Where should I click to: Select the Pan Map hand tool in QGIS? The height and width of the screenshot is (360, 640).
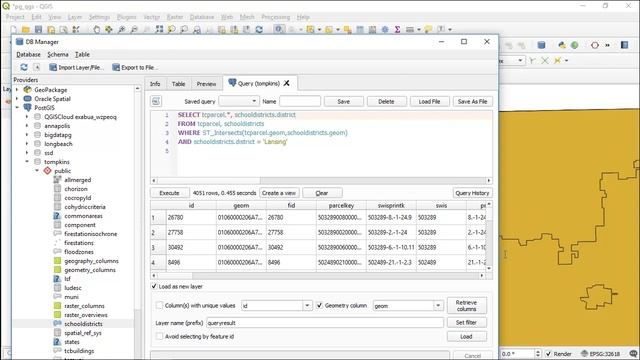pyautogui.click(x=97, y=29)
